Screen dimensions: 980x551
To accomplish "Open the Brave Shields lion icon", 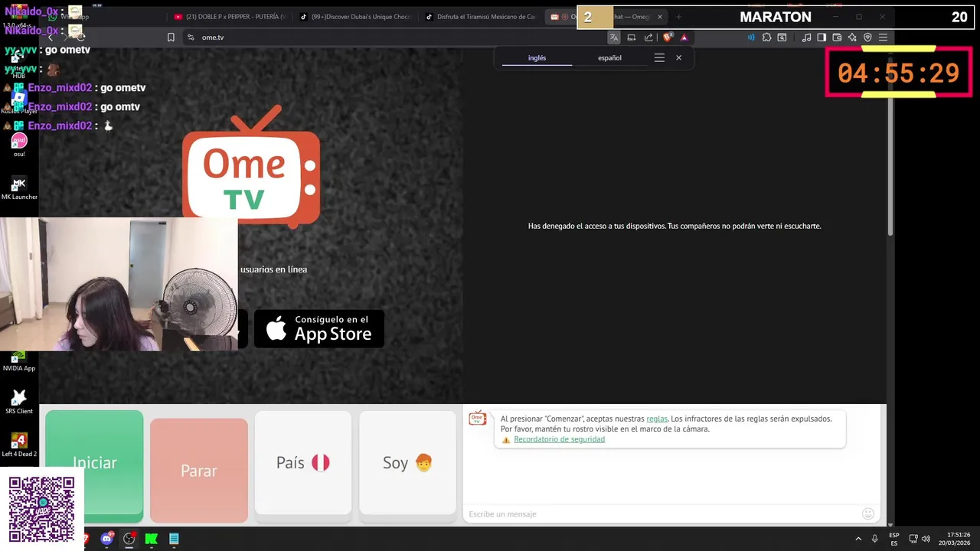I will [668, 37].
